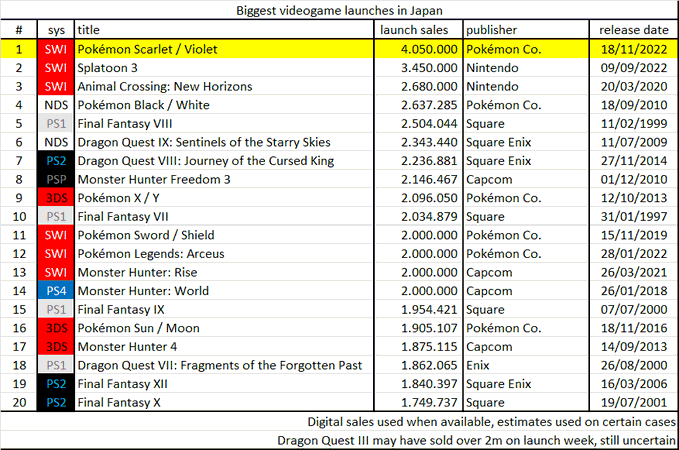
Task: Select the sales value 1.905.107
Action: tap(429, 328)
